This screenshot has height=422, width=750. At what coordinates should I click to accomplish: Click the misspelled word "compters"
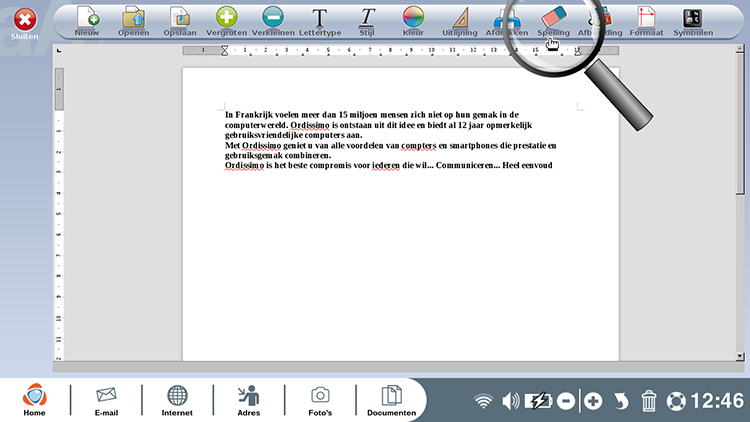pos(419,145)
